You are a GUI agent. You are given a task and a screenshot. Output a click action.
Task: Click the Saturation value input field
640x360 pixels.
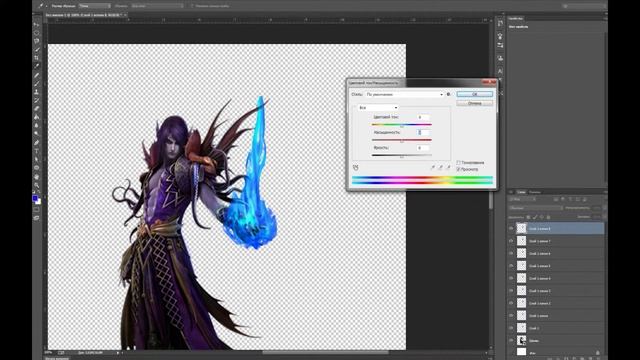click(423, 132)
